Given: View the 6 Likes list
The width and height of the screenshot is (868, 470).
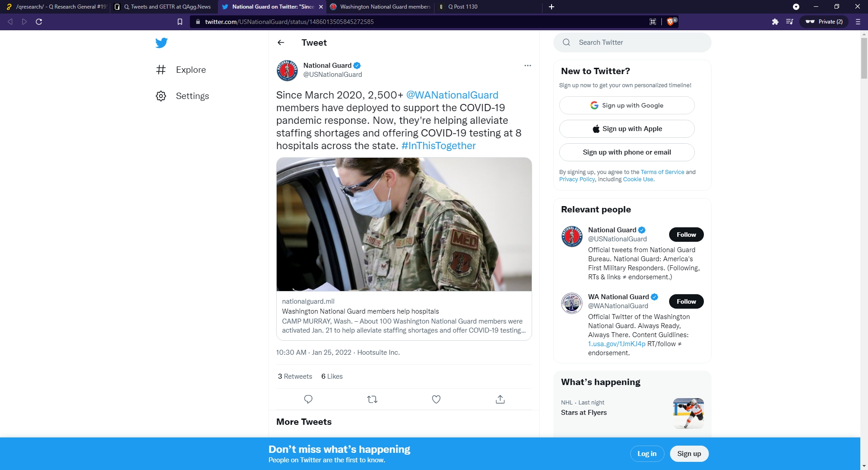Looking at the screenshot, I should click(332, 376).
